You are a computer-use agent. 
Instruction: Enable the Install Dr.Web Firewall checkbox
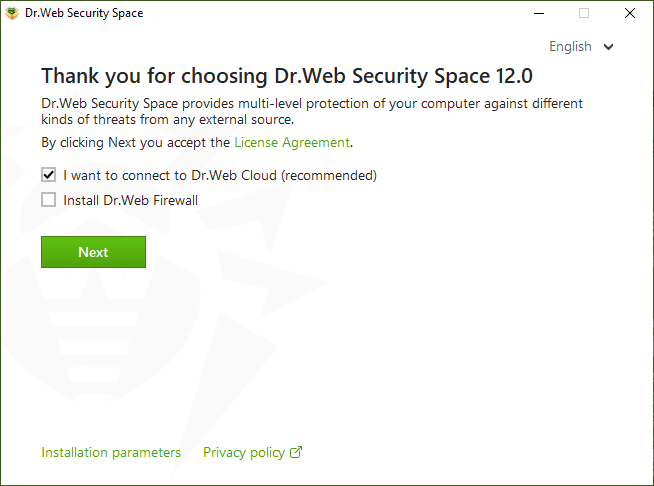coord(48,200)
